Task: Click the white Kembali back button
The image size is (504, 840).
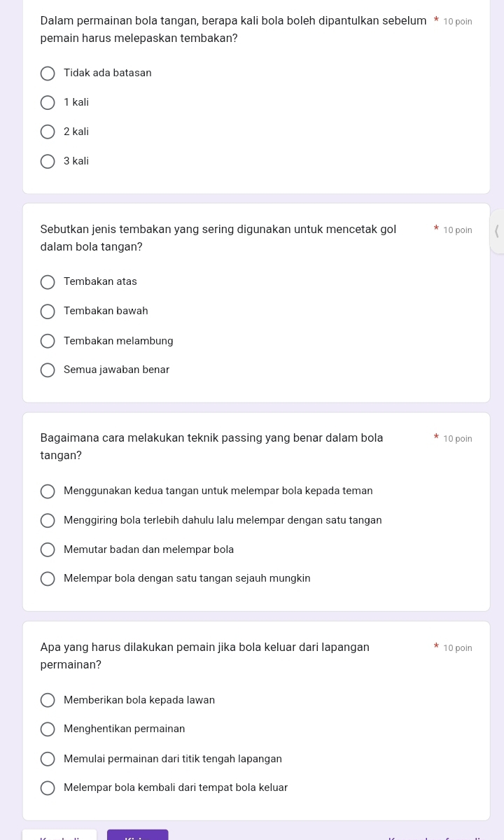Action: coord(59,836)
